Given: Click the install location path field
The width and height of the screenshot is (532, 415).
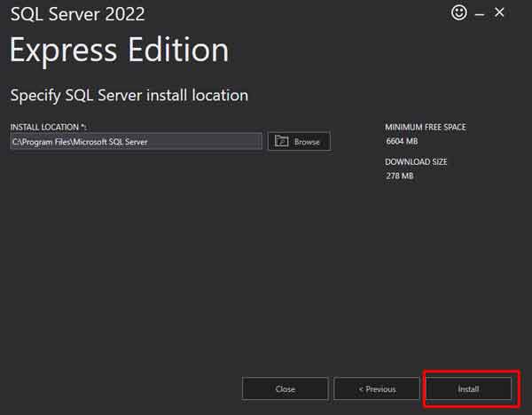Looking at the screenshot, I should pos(136,142).
